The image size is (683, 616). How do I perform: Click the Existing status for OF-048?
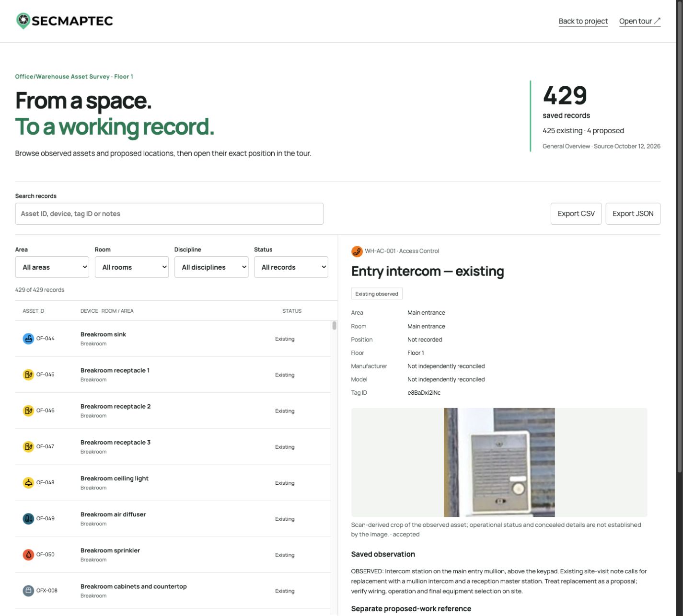pyautogui.click(x=285, y=483)
